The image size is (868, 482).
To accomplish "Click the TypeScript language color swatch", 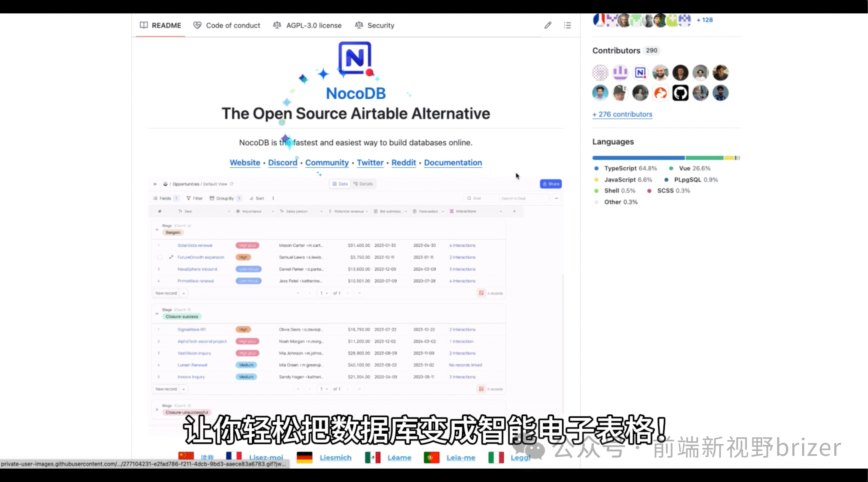I will [x=596, y=168].
